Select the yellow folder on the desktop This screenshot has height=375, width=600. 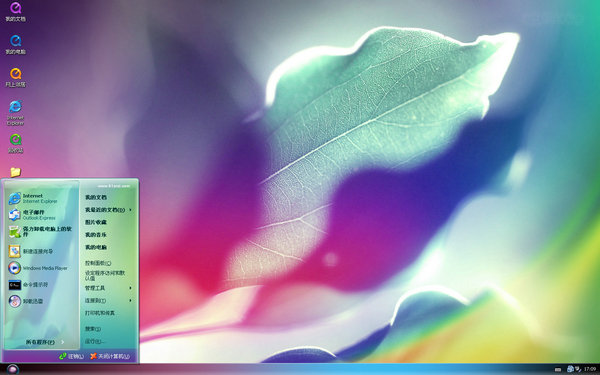click(x=15, y=172)
